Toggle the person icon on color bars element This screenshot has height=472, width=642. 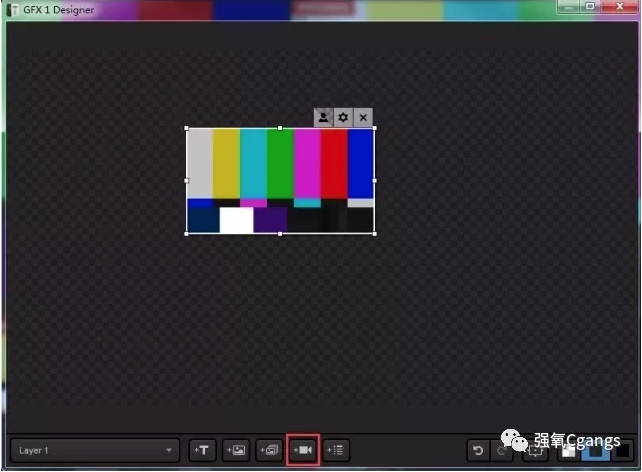click(323, 117)
